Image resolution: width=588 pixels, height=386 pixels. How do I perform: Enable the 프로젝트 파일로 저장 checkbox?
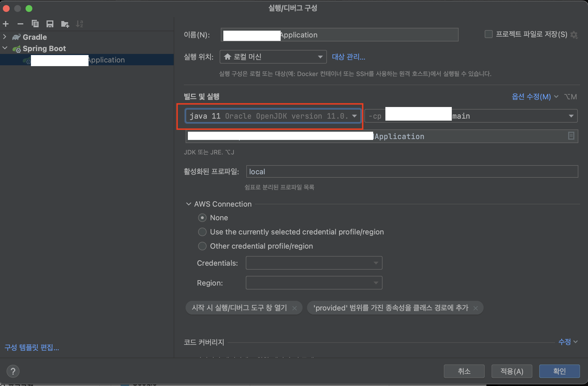[488, 34]
